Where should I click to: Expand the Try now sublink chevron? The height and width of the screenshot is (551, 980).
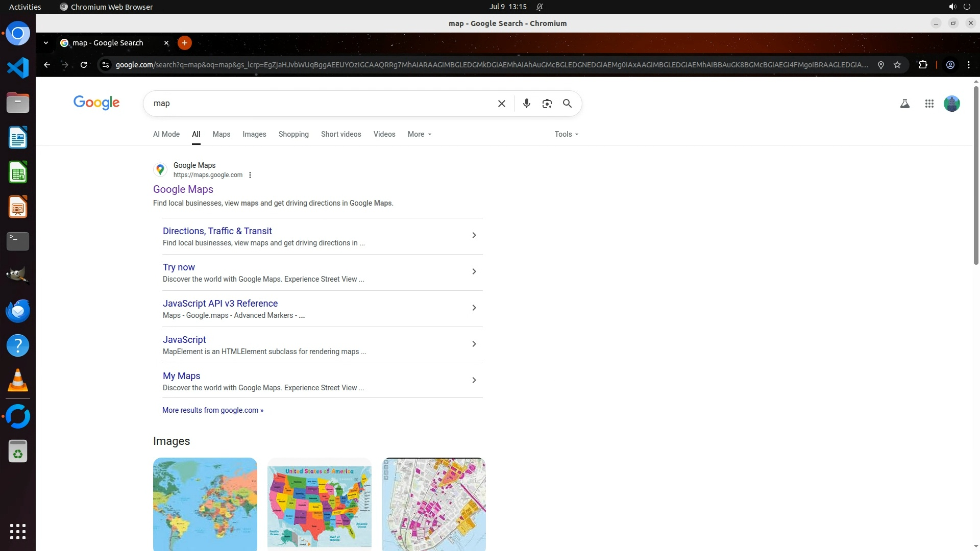[x=474, y=271]
